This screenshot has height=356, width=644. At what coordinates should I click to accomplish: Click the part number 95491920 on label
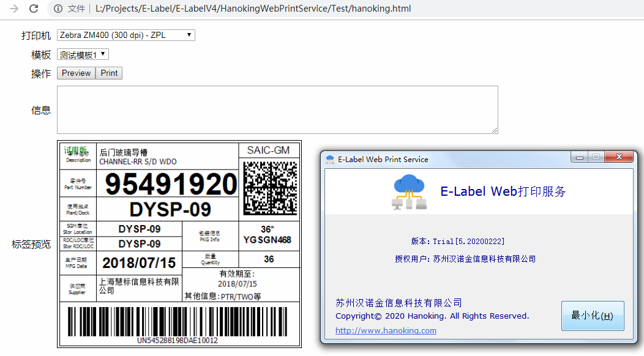tap(171, 184)
